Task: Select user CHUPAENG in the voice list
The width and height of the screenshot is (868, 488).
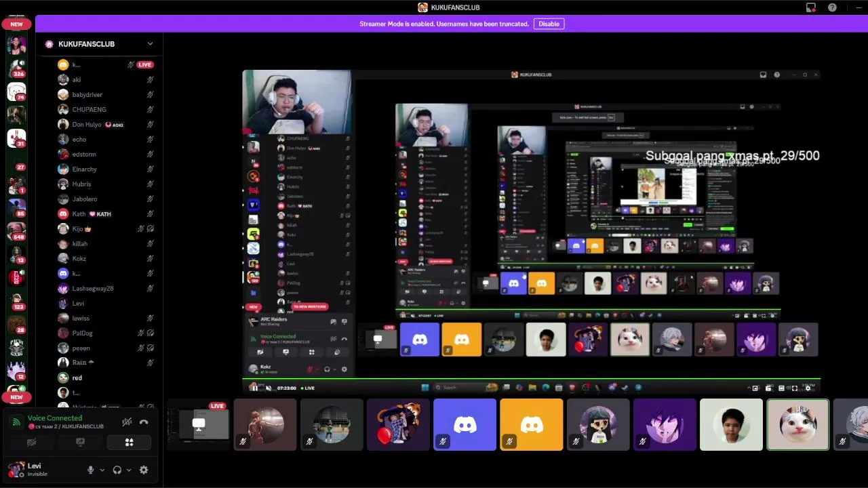Action: 106,109
